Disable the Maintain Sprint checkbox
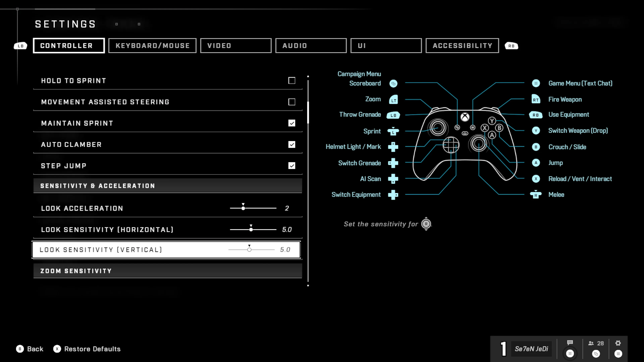Image resolution: width=644 pixels, height=362 pixels. (291, 123)
